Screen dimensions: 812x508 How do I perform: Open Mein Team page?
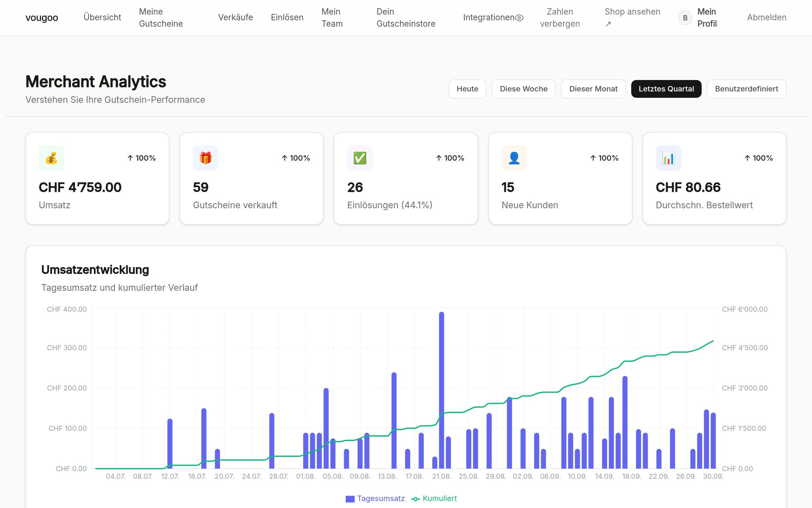pyautogui.click(x=332, y=18)
